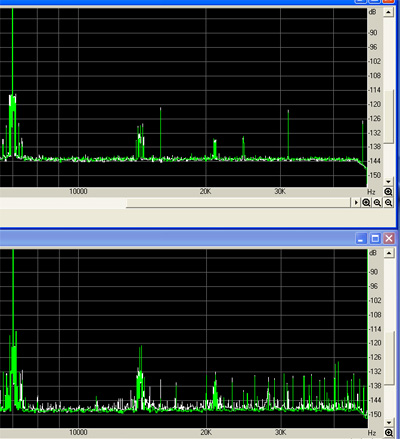This screenshot has height=439, width=400.
Task: Click the corner zoom-out magnifier below the top window's vertical zoom-in
Action: point(388,202)
